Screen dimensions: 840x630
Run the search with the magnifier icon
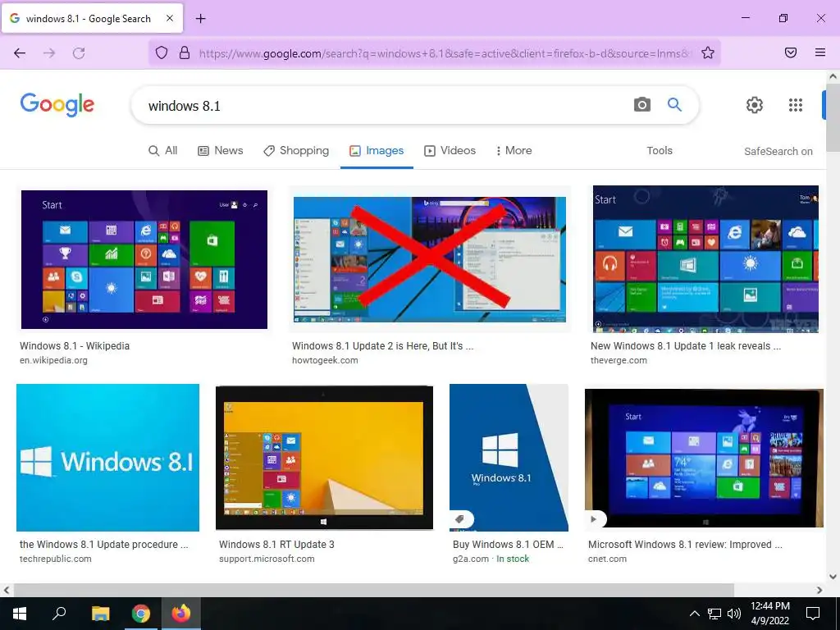(x=674, y=104)
